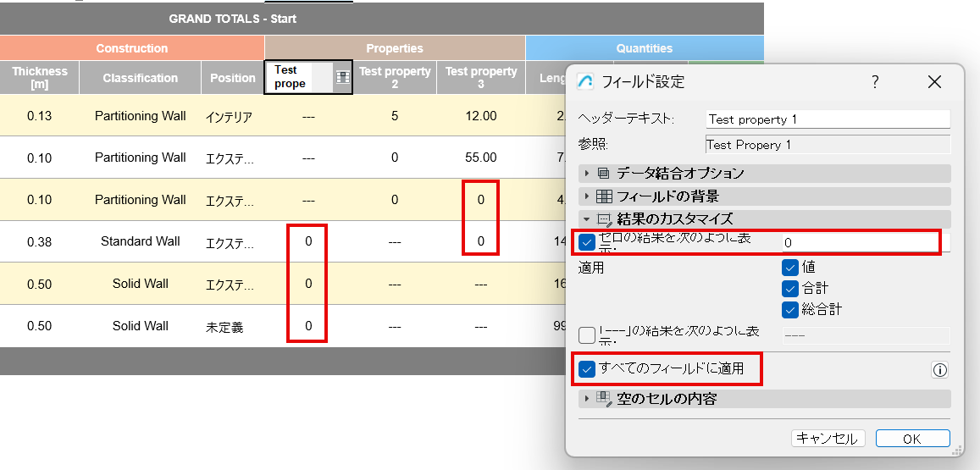Enable the「---」の結果を次のように表示 checkbox
980x470 pixels.
[587, 335]
